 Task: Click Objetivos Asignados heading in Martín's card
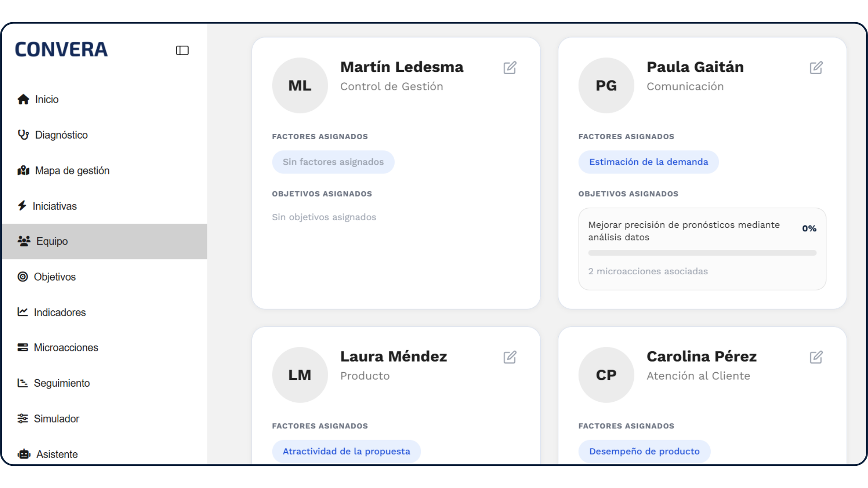pos(322,194)
